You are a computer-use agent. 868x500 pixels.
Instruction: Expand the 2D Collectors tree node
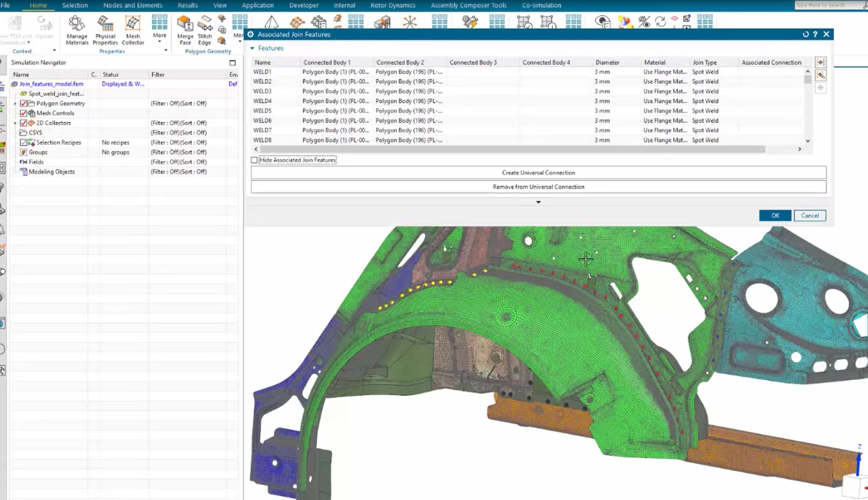point(14,122)
